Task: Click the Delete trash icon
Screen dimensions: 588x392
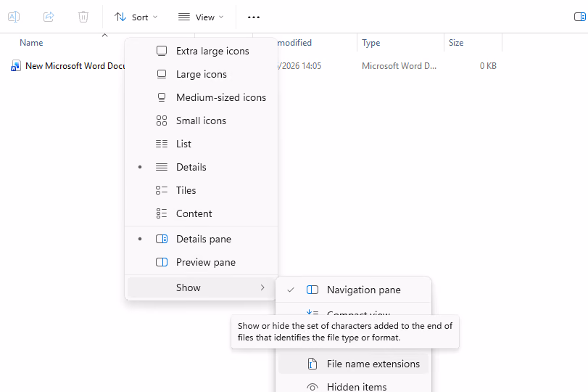Action: click(x=83, y=17)
